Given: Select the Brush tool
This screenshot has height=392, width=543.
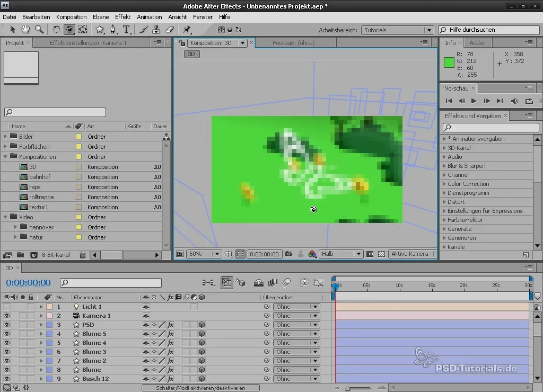Looking at the screenshot, I should pos(143,30).
